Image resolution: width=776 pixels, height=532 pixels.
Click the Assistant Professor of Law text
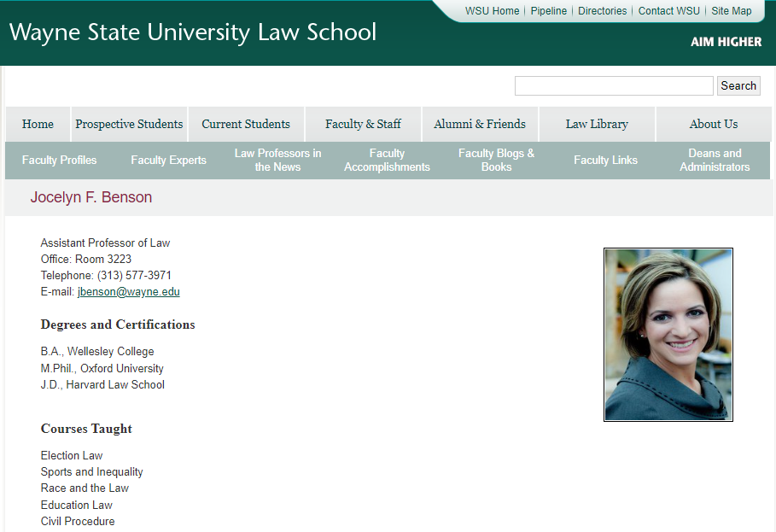click(x=105, y=243)
